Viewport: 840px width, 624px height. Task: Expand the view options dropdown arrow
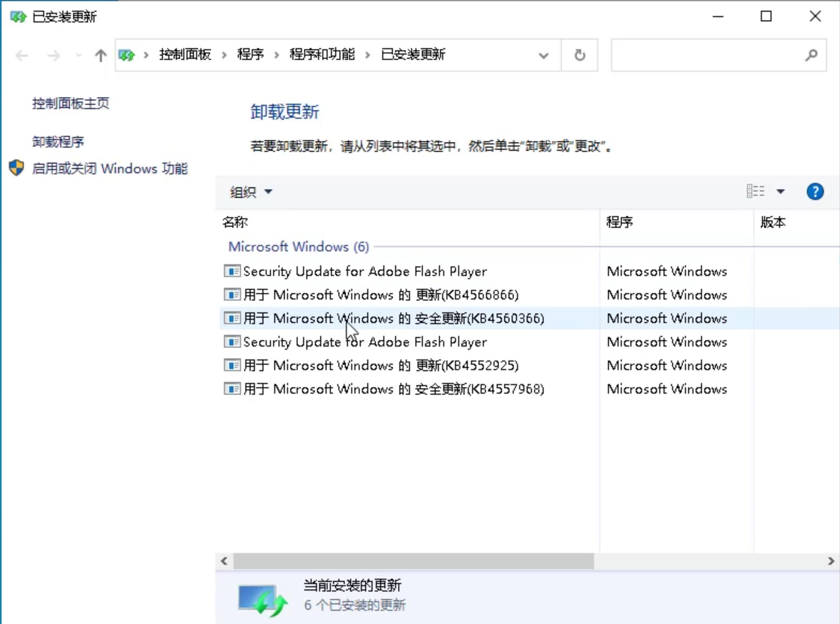(780, 192)
